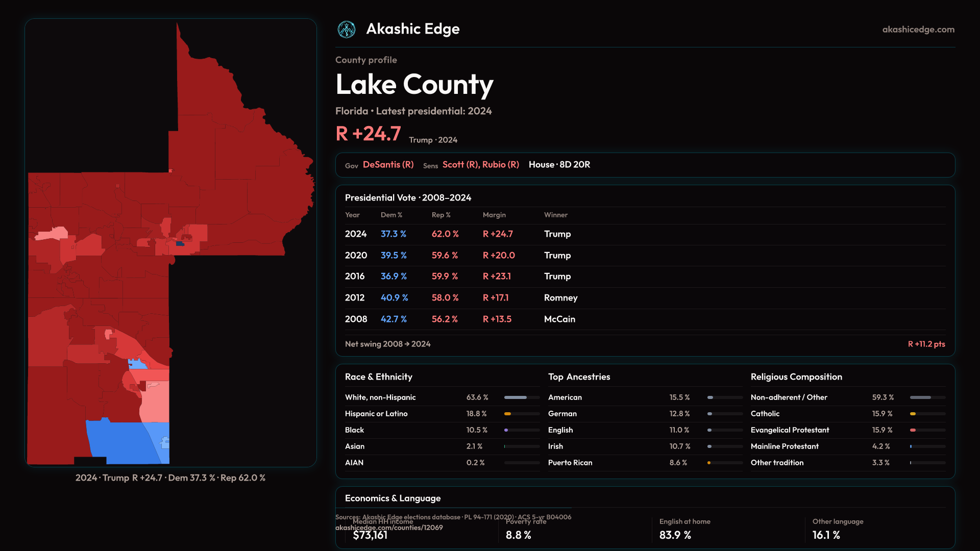
Task: Click the Hispanic or Latino orange bar
Action: click(x=508, y=414)
